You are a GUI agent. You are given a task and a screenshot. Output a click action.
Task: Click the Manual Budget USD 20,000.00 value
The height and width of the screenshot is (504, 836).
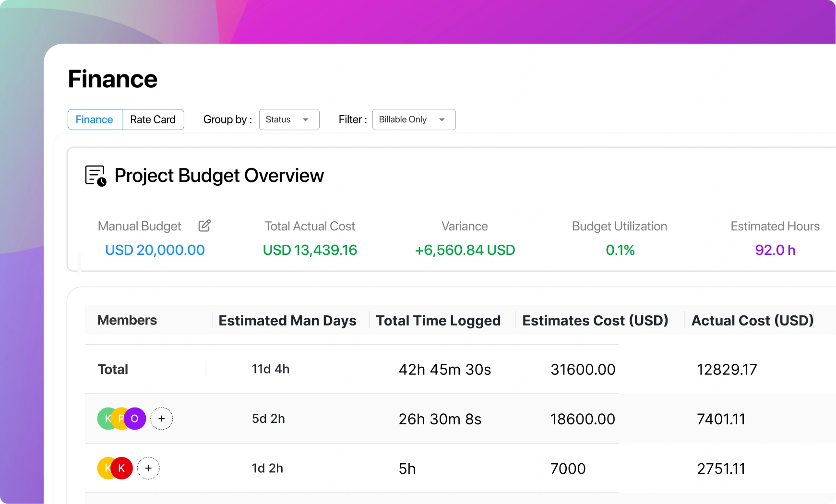pyautogui.click(x=155, y=250)
